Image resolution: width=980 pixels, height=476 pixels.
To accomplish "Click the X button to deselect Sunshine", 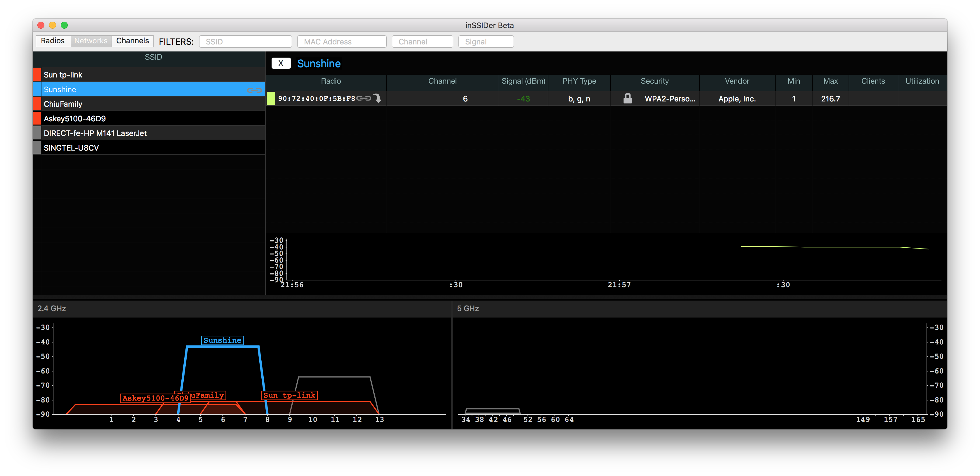I will [x=280, y=63].
